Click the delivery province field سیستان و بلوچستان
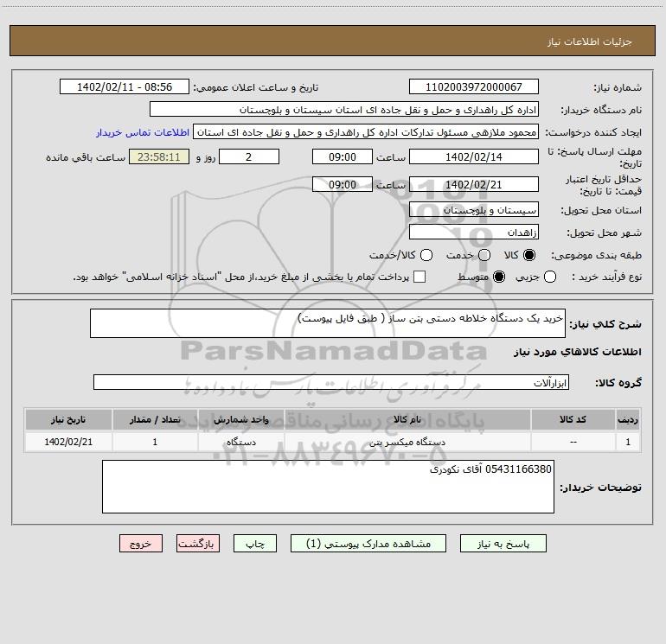Screen dimensions: 666x644 pos(474,209)
